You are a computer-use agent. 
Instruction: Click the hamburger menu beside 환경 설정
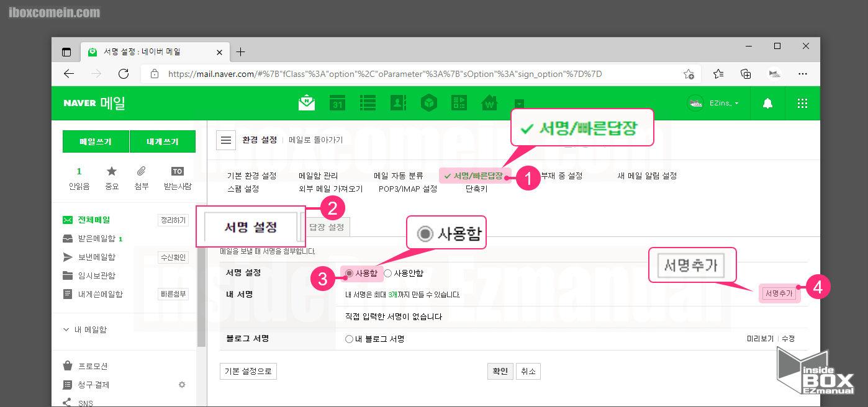pos(226,140)
